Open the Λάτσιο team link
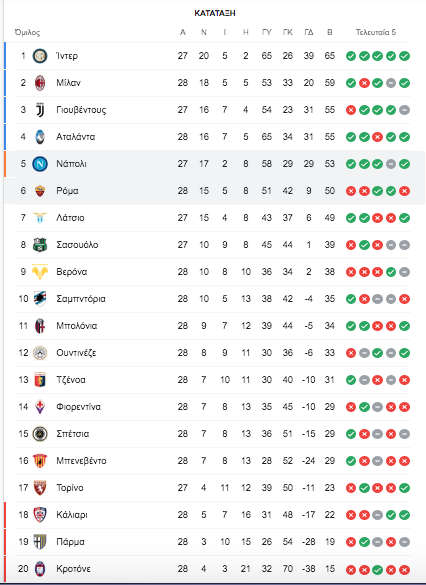Viewport: 426px width, 585px height. click(x=70, y=218)
